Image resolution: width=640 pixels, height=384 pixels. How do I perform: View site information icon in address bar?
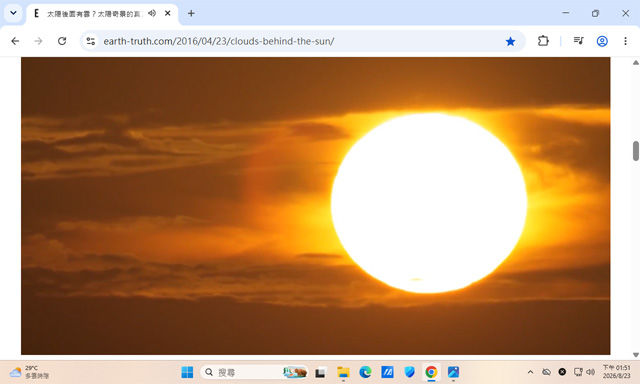pyautogui.click(x=91, y=41)
